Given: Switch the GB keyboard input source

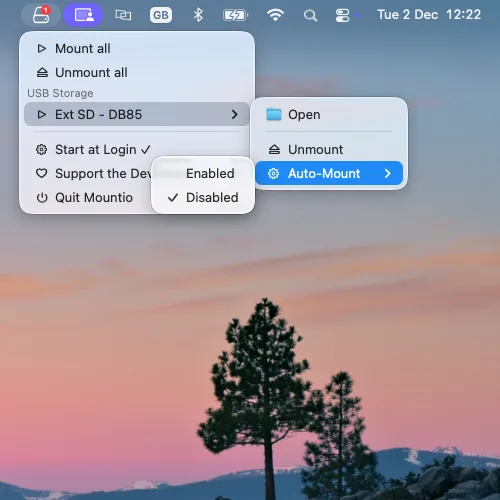Looking at the screenshot, I should (x=161, y=15).
